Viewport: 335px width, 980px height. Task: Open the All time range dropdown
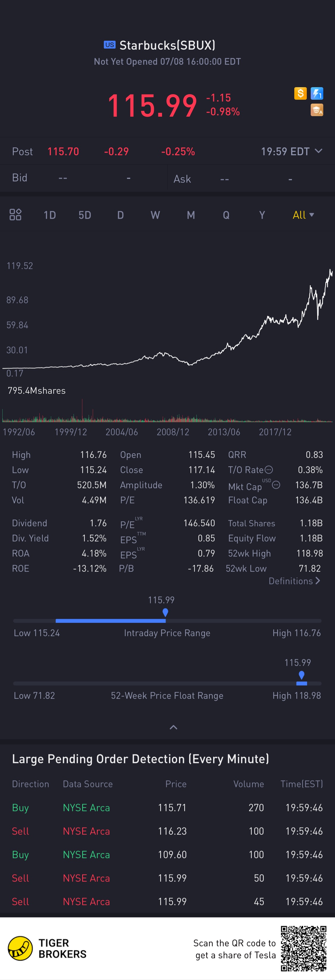[303, 215]
